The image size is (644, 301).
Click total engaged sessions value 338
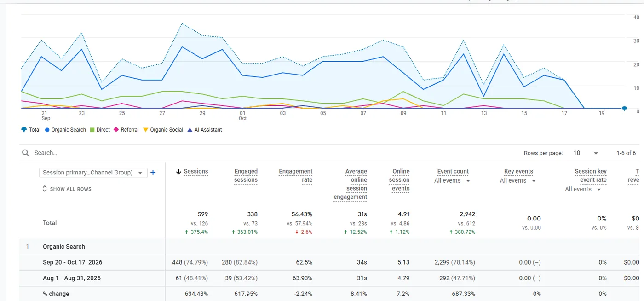(x=252, y=214)
